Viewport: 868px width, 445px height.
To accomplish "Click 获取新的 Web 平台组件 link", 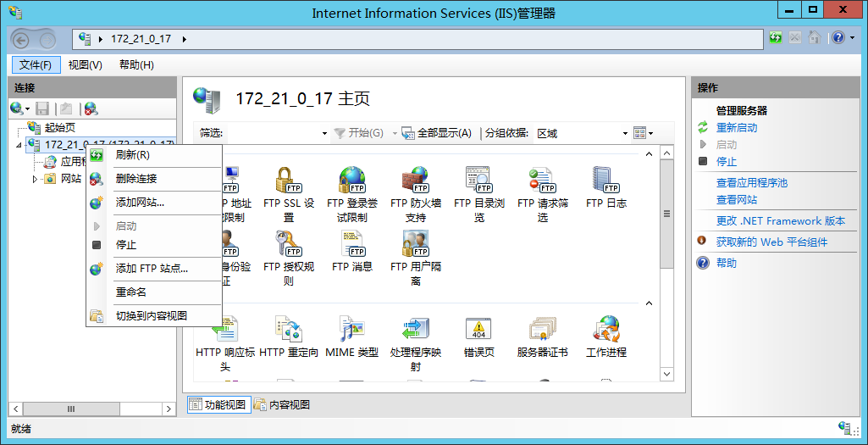I will 771,242.
